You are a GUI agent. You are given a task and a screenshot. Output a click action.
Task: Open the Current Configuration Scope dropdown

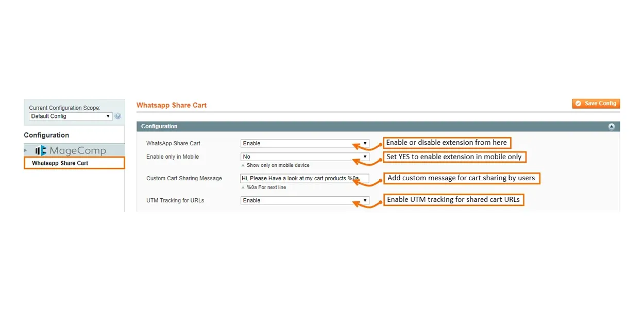[71, 116]
